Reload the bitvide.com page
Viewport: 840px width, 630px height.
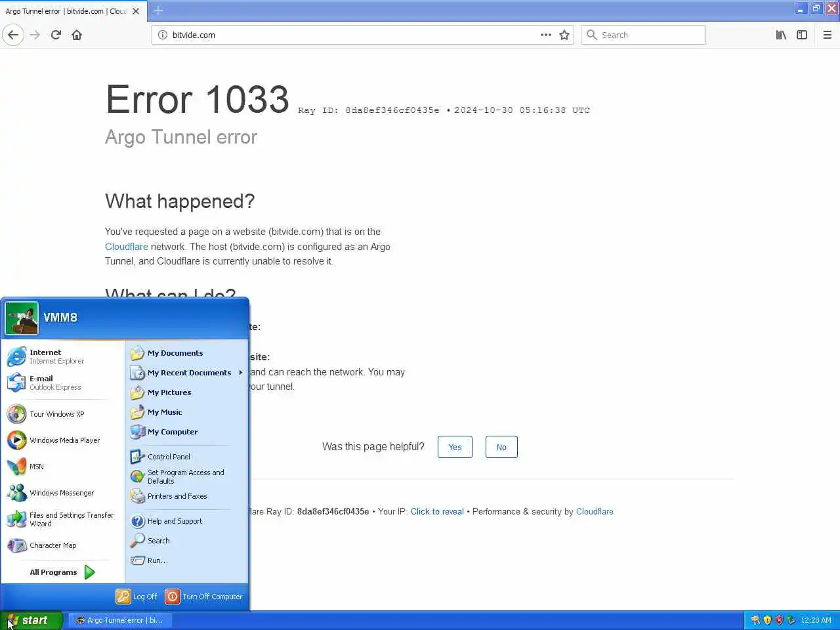[x=56, y=35]
